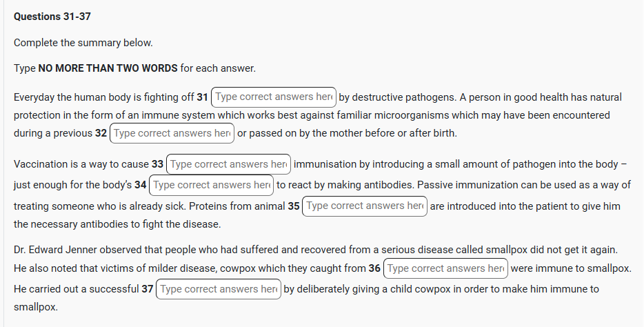The width and height of the screenshot is (644, 327).
Task: Focus the answer field for question 37
Action: [x=219, y=289]
